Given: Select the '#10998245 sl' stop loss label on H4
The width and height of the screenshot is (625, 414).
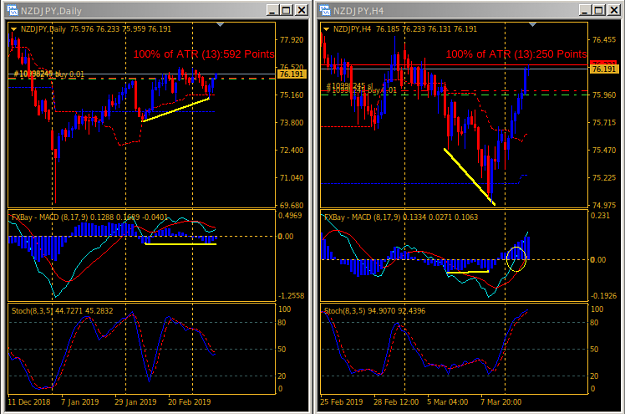Looking at the screenshot, I should pyautogui.click(x=350, y=86).
